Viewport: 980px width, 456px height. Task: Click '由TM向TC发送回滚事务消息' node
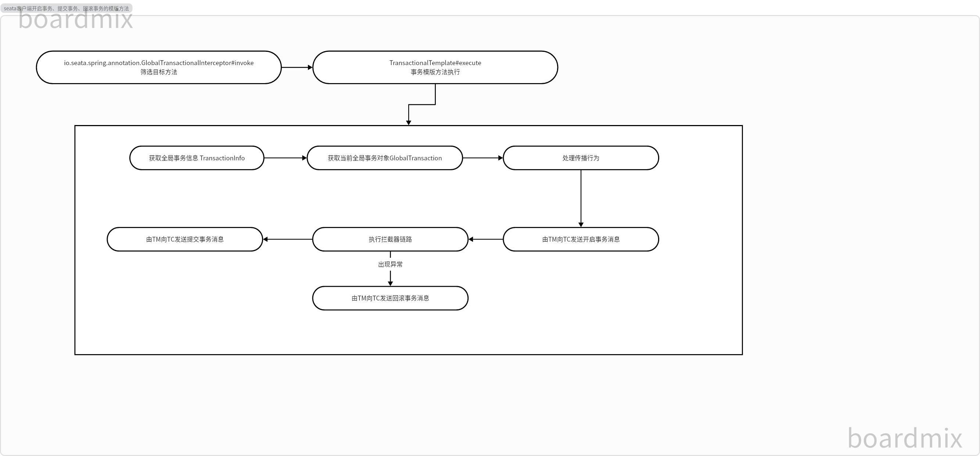pos(389,298)
